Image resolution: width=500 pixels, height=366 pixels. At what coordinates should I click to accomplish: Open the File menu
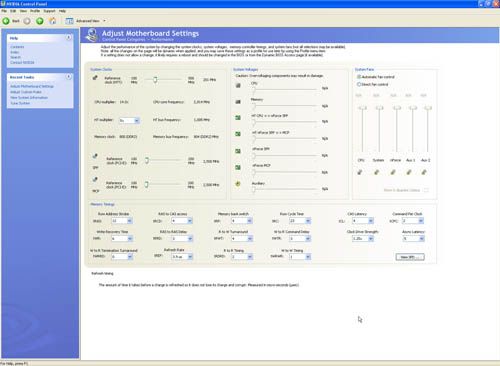[4, 11]
